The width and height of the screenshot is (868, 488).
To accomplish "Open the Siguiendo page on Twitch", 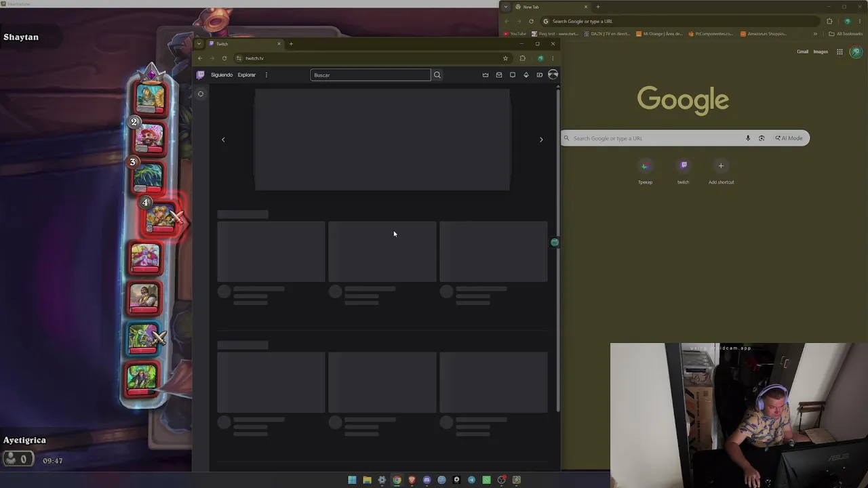I will pyautogui.click(x=222, y=75).
